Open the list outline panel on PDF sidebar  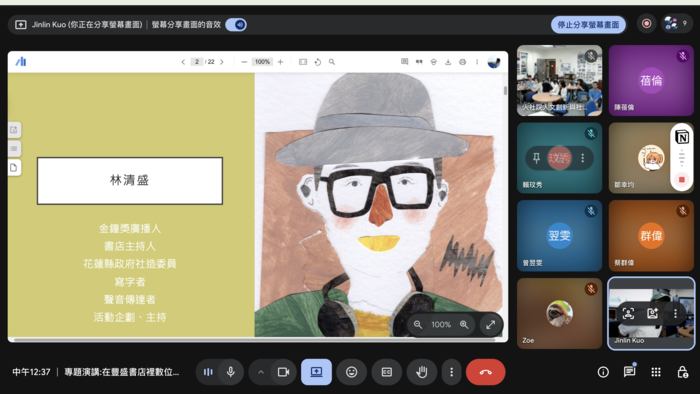coord(14,149)
